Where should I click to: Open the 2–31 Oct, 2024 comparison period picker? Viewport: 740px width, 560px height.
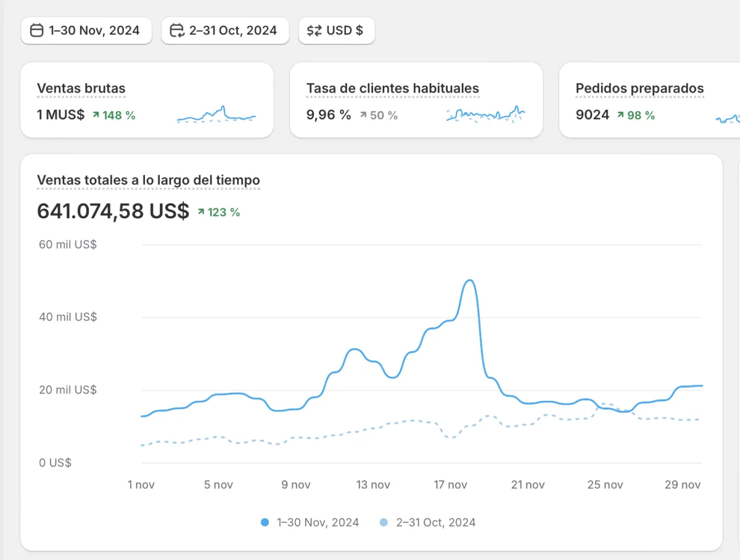coord(225,30)
